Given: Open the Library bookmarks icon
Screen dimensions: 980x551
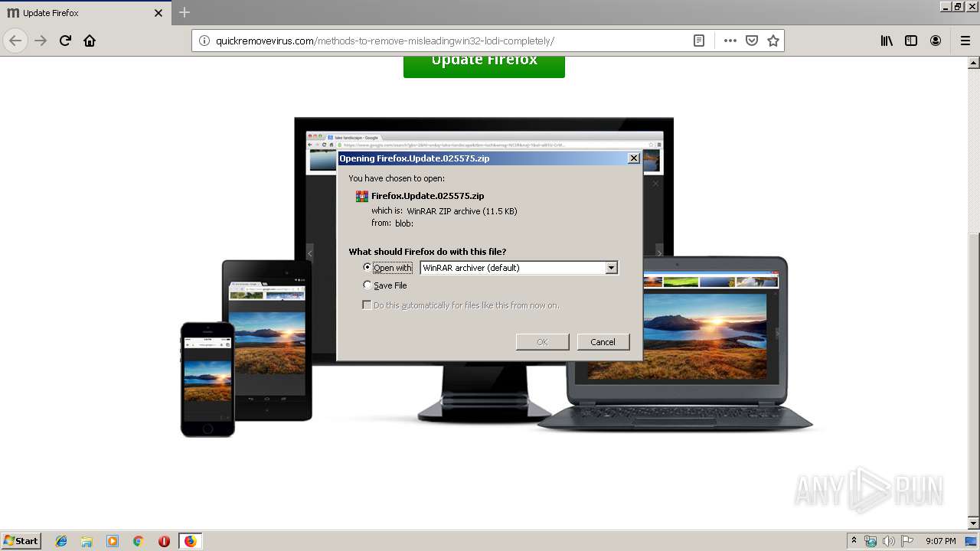Looking at the screenshot, I should [x=887, y=41].
